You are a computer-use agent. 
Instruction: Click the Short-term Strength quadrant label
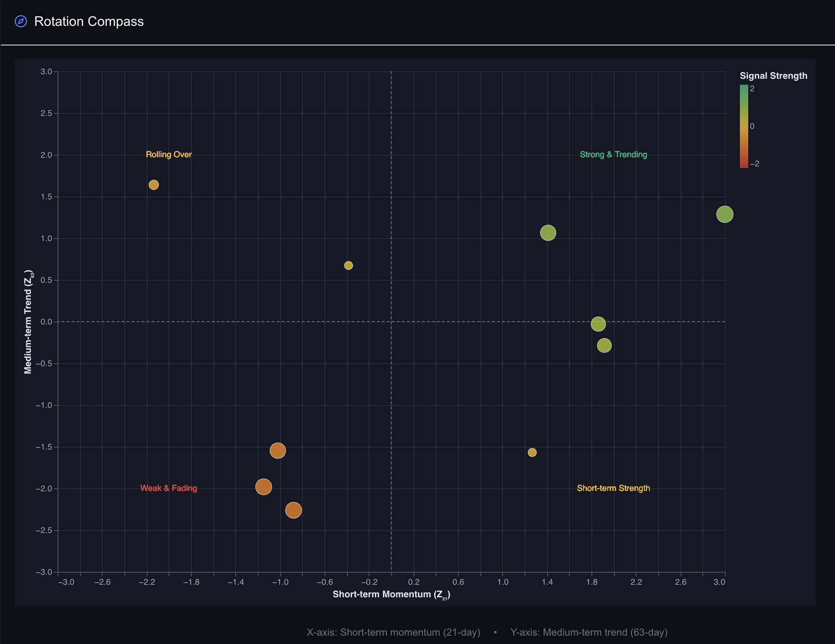[x=614, y=488]
